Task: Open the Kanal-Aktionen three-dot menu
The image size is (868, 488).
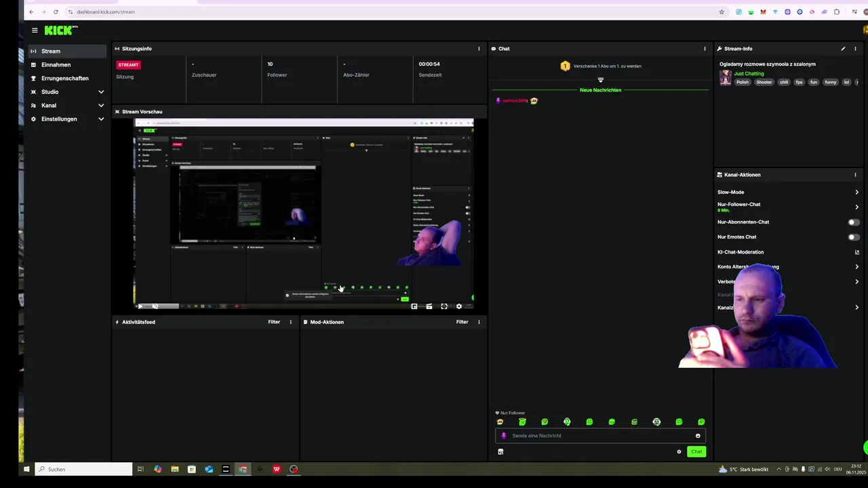Action: (855, 175)
